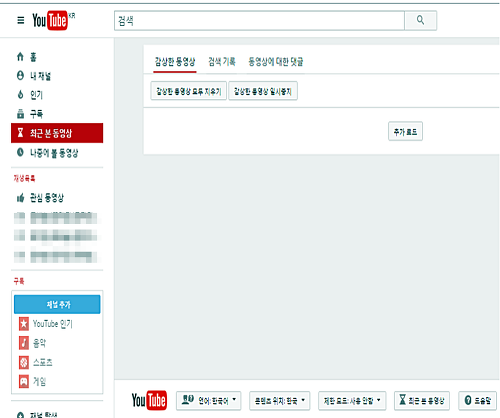Open 홈 in the sidebar
Viewport: 500px width, 418px height.
pos(33,57)
